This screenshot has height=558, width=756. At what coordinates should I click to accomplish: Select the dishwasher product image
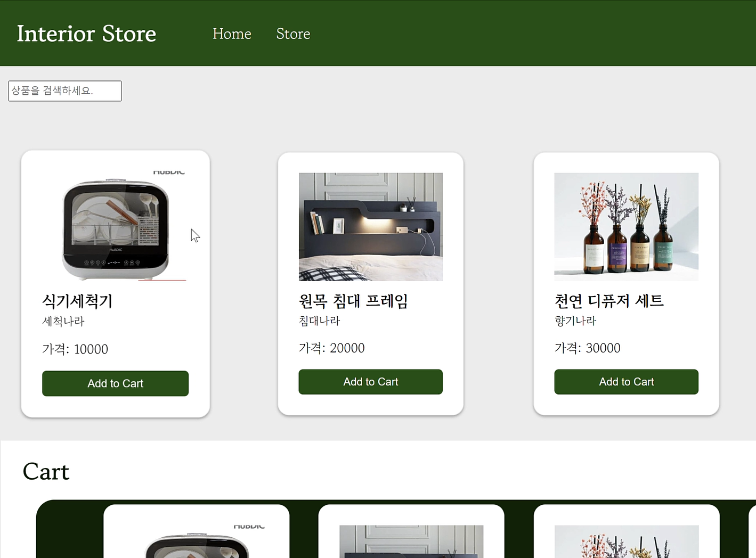tap(116, 227)
